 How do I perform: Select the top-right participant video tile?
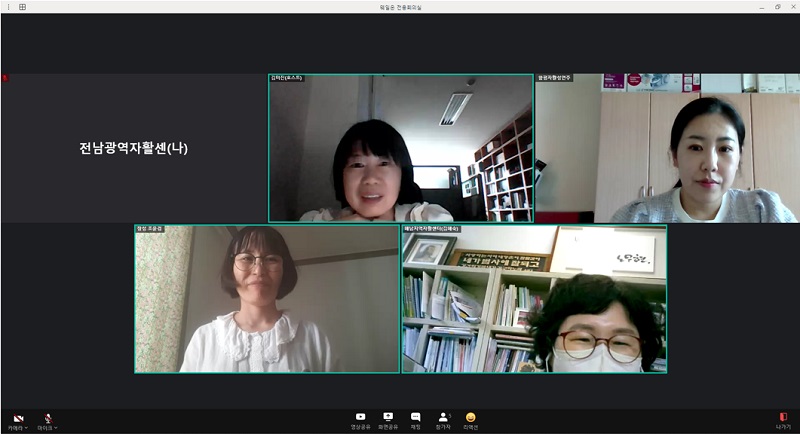pyautogui.click(x=667, y=150)
